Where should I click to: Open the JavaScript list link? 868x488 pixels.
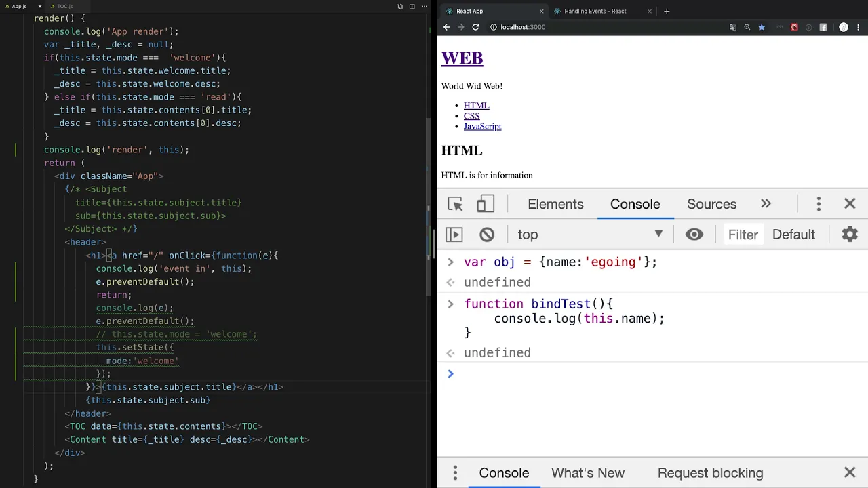pyautogui.click(x=482, y=126)
